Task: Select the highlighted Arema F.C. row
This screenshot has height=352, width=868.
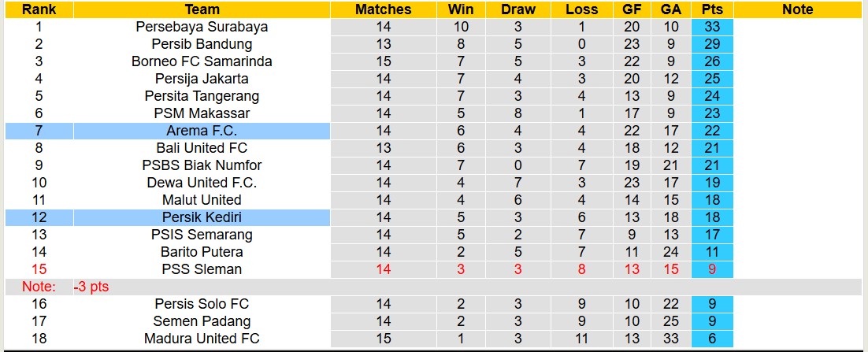Action: click(x=202, y=131)
